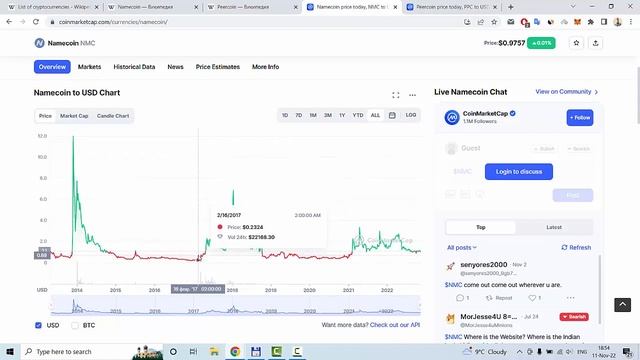Click the senyores2000 avatar

(x=451, y=267)
